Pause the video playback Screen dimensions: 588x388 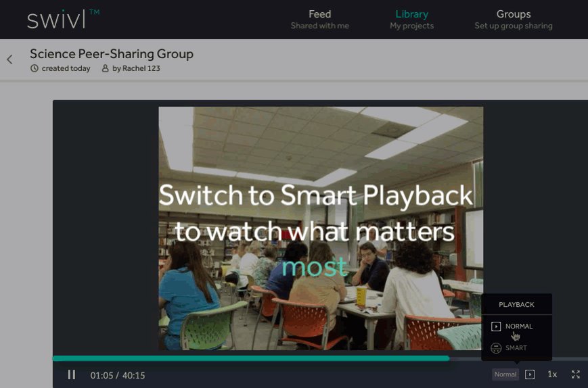(x=72, y=374)
